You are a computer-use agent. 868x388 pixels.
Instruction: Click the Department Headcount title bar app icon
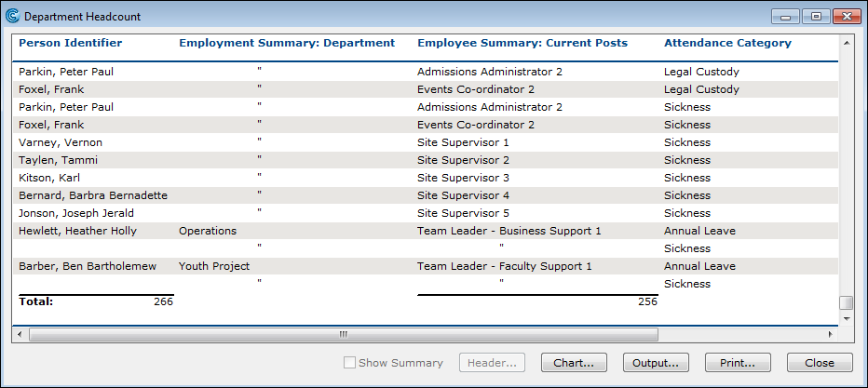12,17
